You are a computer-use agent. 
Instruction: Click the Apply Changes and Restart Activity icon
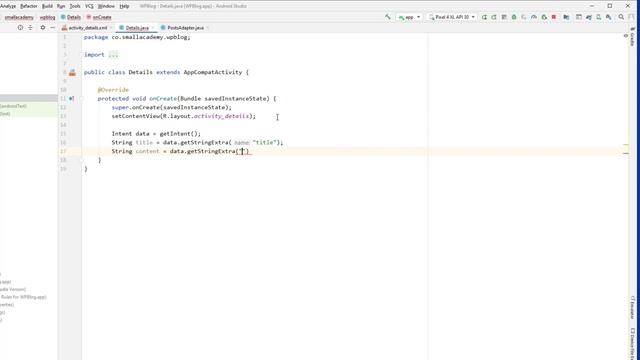coord(494,17)
